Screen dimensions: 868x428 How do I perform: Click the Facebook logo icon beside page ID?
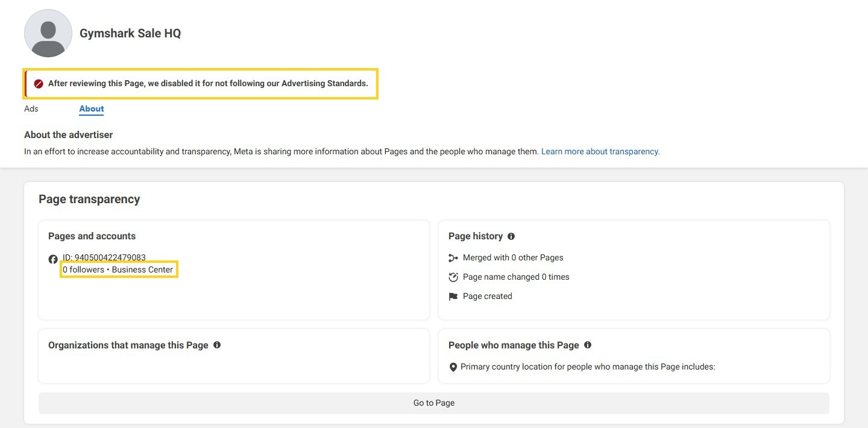(53, 259)
